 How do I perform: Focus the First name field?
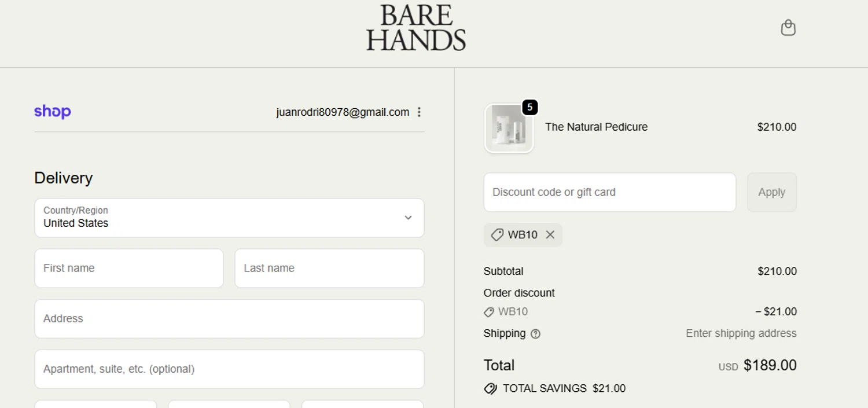click(x=129, y=268)
